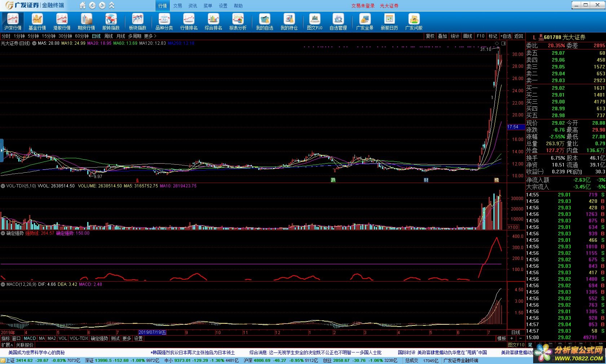
Task: Open dropdown beside 确定强势 indicator label
Action: click(3, 233)
